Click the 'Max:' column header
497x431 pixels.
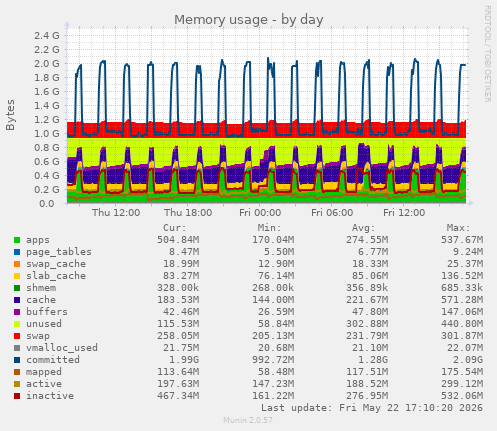click(459, 228)
